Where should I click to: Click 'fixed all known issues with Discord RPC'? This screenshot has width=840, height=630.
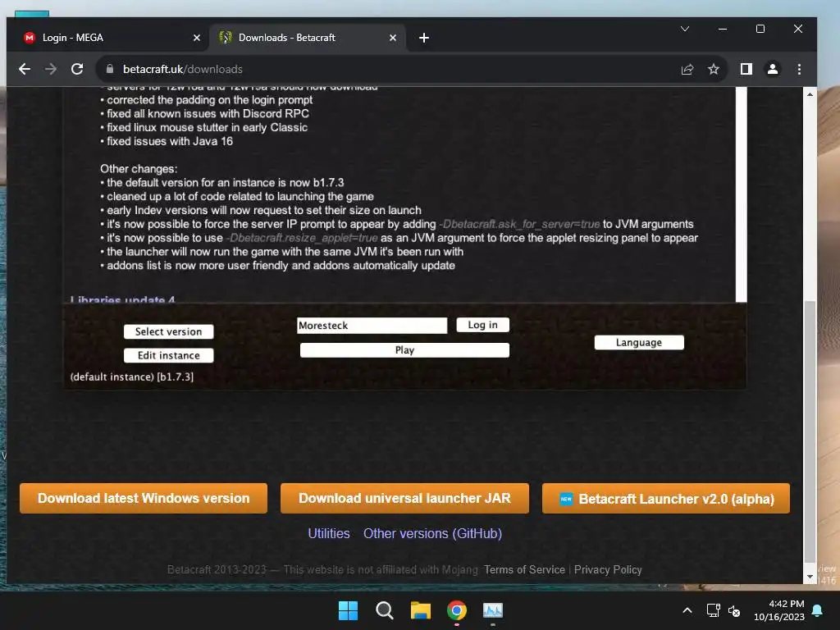[208, 113]
